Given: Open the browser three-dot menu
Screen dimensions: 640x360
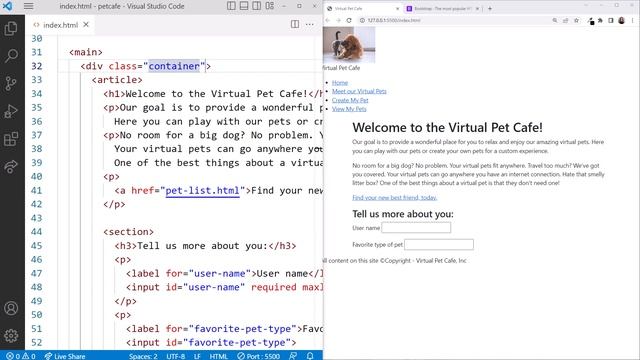Looking at the screenshot, I should (x=633, y=20).
